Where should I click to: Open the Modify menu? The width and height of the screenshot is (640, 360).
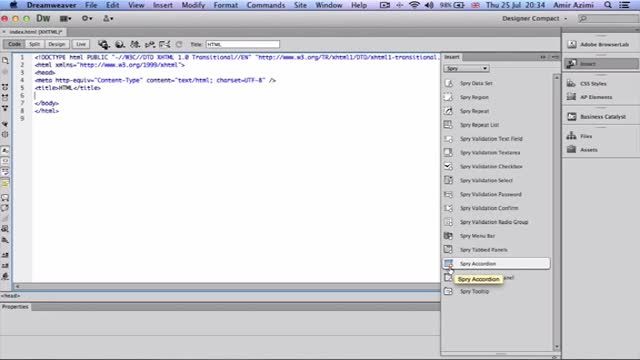(x=193, y=5)
